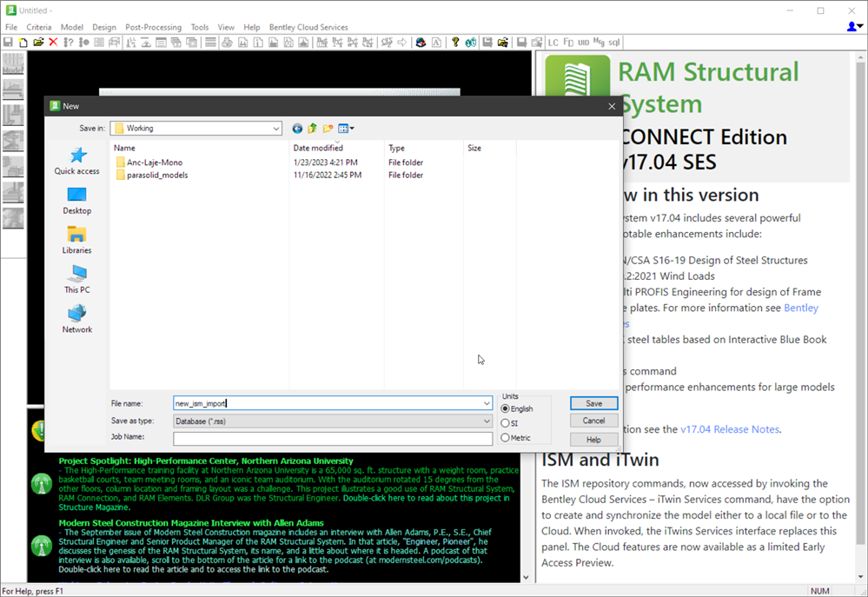Click the red X delete icon in toolbar
The height and width of the screenshot is (597, 868).
point(53,42)
